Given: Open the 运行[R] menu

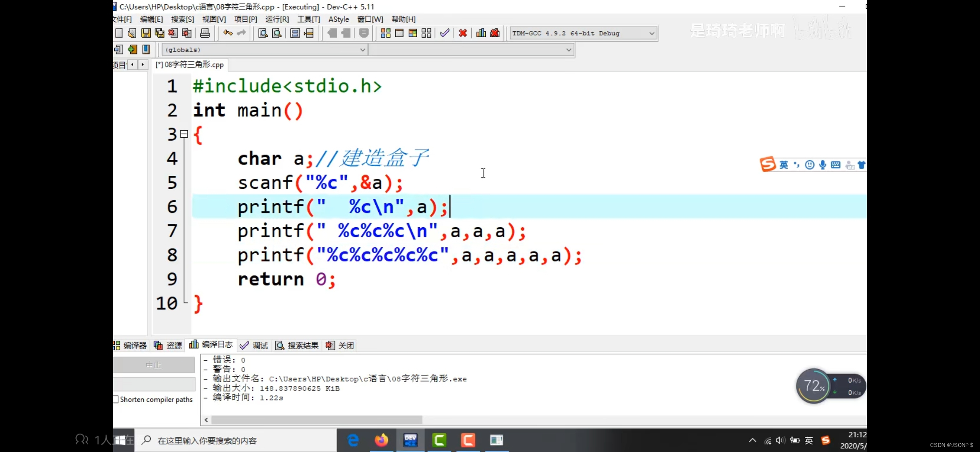Looking at the screenshot, I should [277, 19].
